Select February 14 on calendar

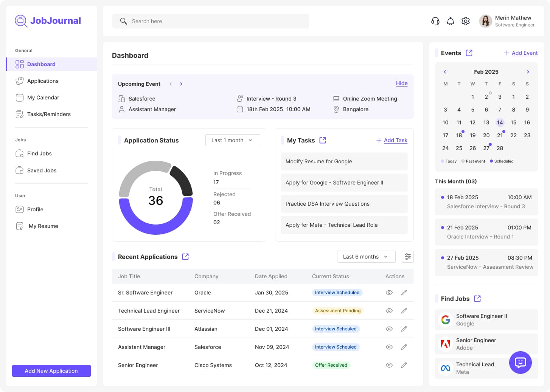pos(500,122)
